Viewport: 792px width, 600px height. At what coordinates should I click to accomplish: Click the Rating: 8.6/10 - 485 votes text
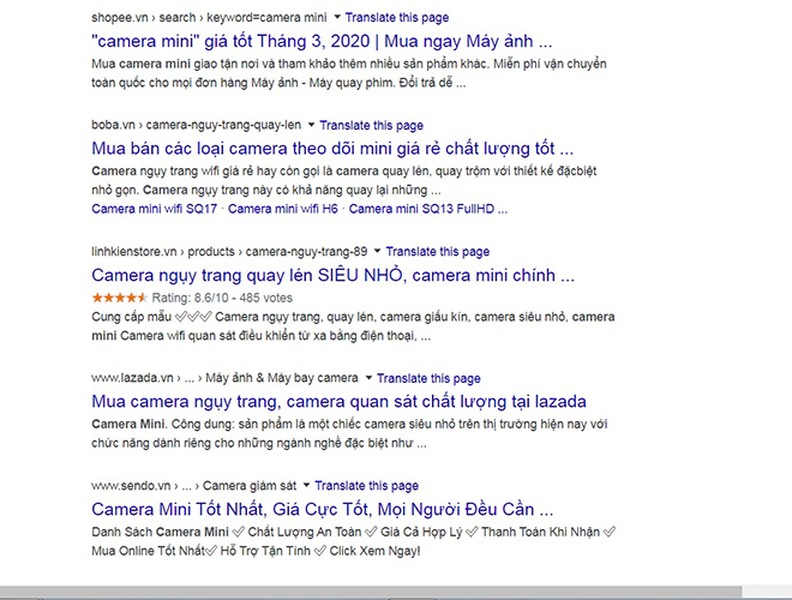tap(222, 298)
